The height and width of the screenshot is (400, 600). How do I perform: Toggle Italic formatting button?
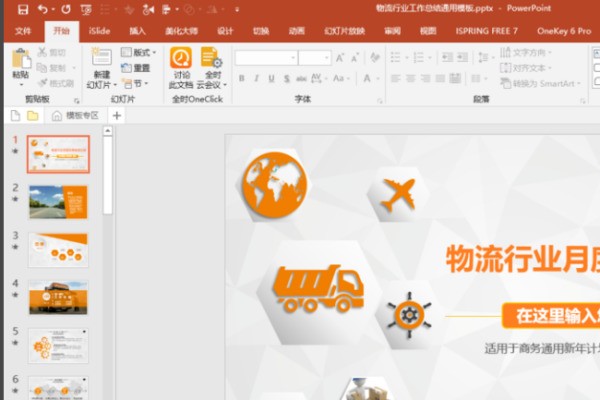coord(256,79)
